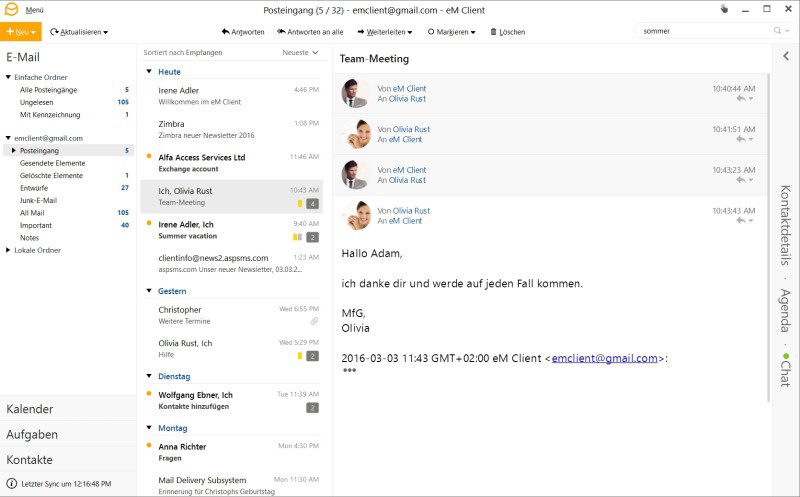800x497 pixels.
Task: Collapse sidebar with the arrow chevron
Action: tap(786, 56)
